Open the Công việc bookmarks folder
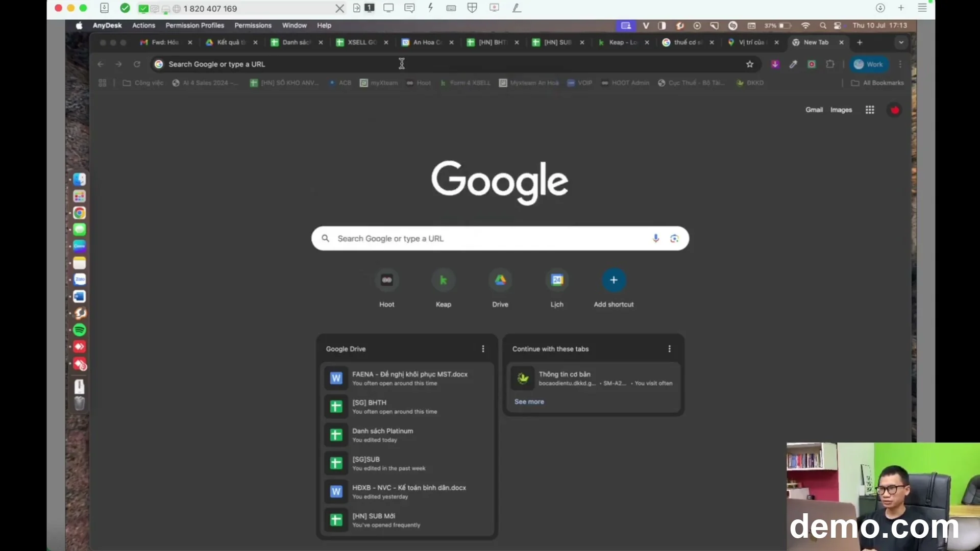980x551 pixels. [x=143, y=83]
